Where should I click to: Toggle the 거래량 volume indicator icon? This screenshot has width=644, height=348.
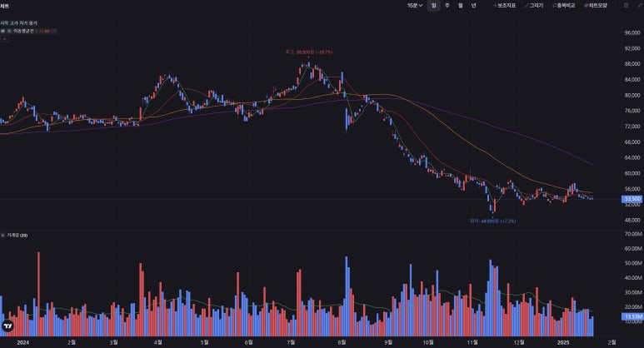3,236
